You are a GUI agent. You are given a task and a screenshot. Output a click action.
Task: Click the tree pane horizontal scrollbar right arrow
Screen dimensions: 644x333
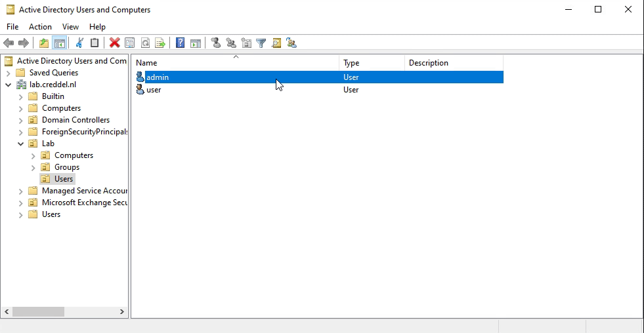point(122,312)
